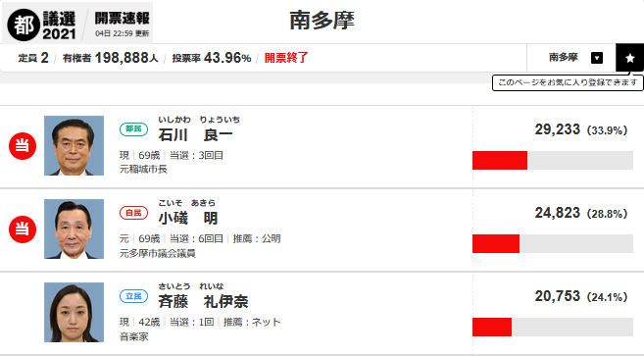The height and width of the screenshot is (356, 644).
Task: Open 小礒明's candidate photo
Action: [74, 229]
